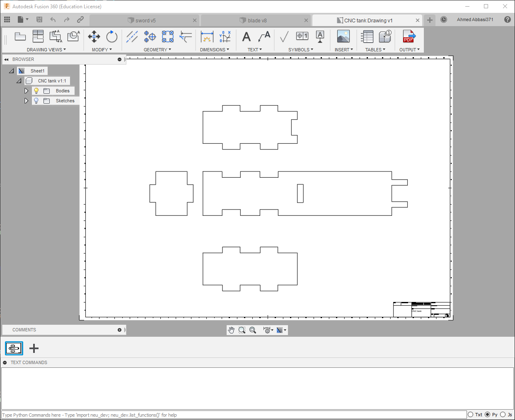Expand the COMMENTS panel
This screenshot has height=420, width=515.
pyautogui.click(x=119, y=330)
